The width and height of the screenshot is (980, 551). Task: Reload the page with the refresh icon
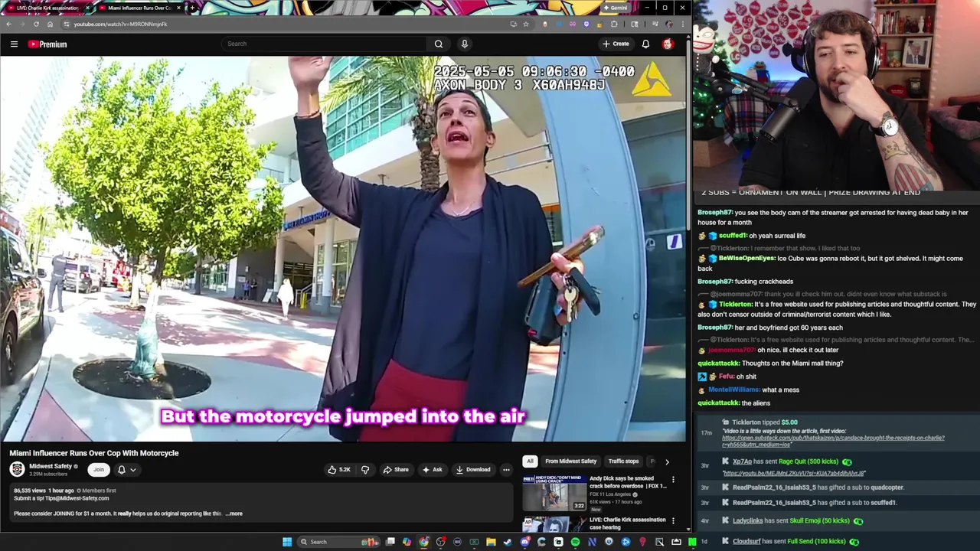coord(36,24)
